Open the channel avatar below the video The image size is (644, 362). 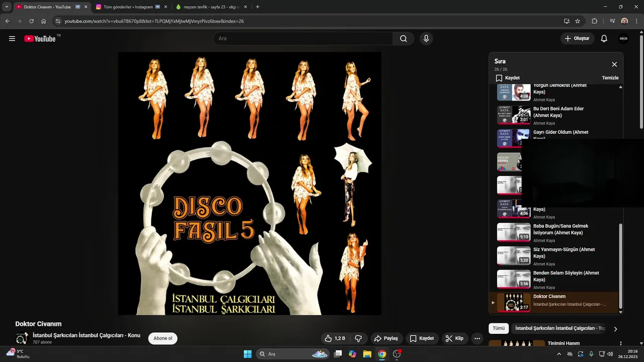click(x=22, y=338)
